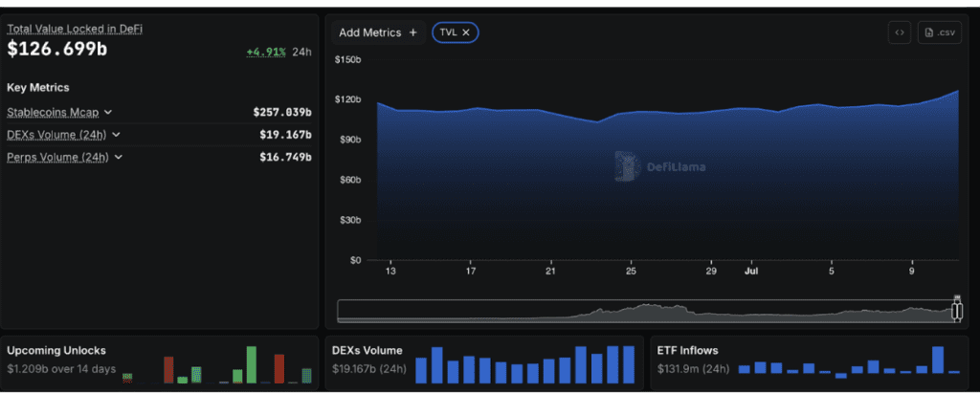This screenshot has height=393, width=980.
Task: Click the Total Value Locked in DeFi label
Action: click(75, 29)
